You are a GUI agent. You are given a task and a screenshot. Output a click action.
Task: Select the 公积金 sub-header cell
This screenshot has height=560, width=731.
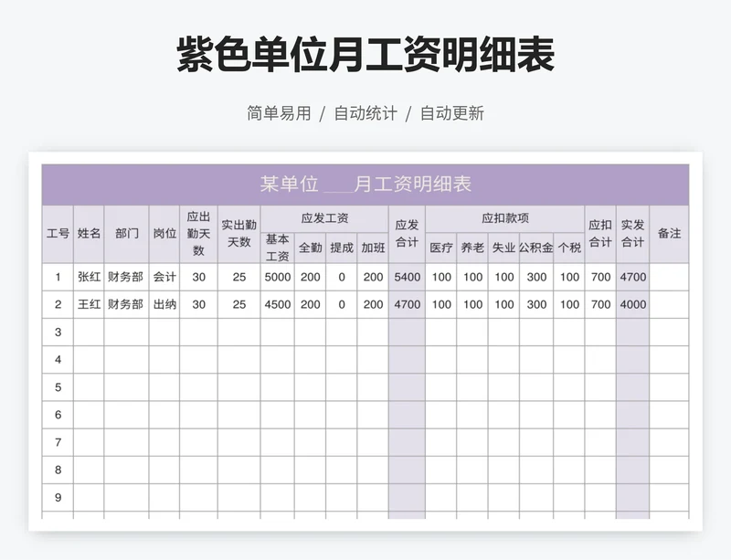click(x=536, y=248)
